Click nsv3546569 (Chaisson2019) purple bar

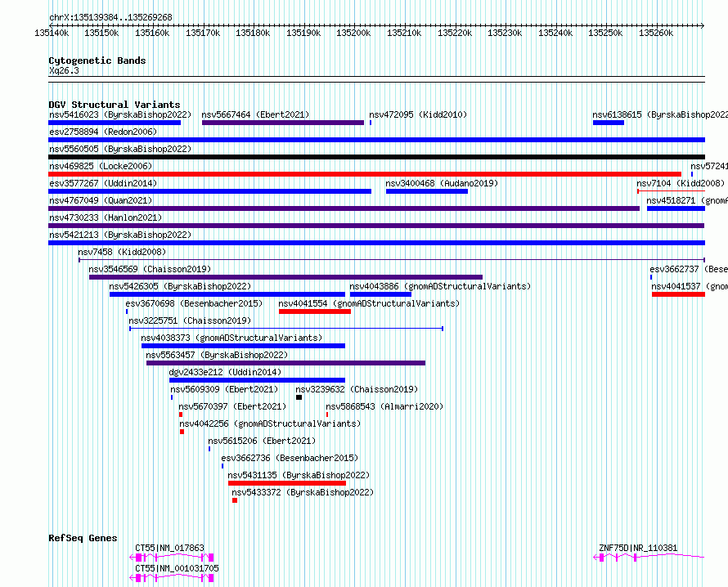tap(285, 277)
